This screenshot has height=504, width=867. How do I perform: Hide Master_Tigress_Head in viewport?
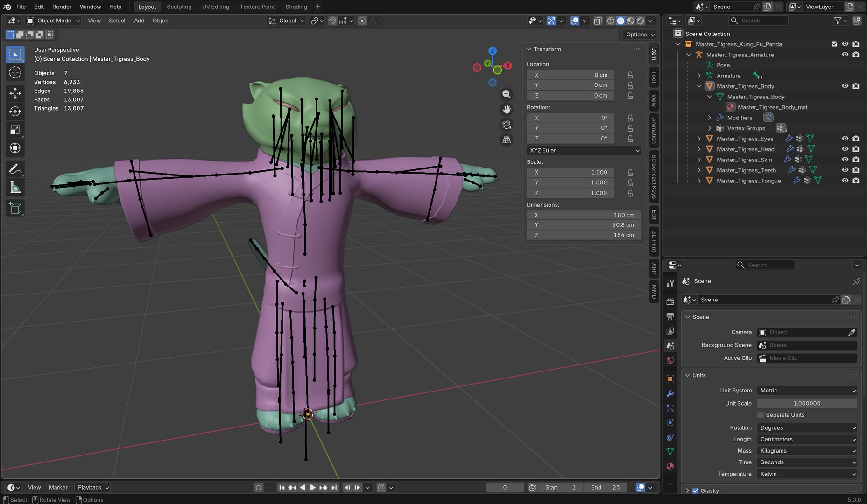click(x=845, y=149)
